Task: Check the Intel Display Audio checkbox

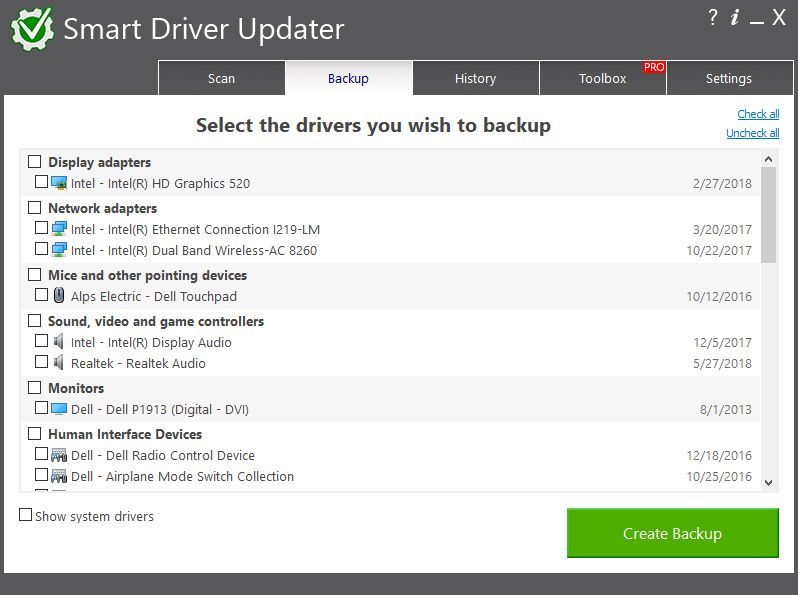Action: point(41,341)
